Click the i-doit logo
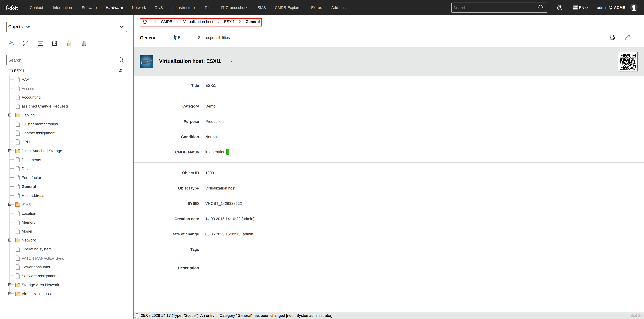This screenshot has height=319, width=644. coord(12,7)
